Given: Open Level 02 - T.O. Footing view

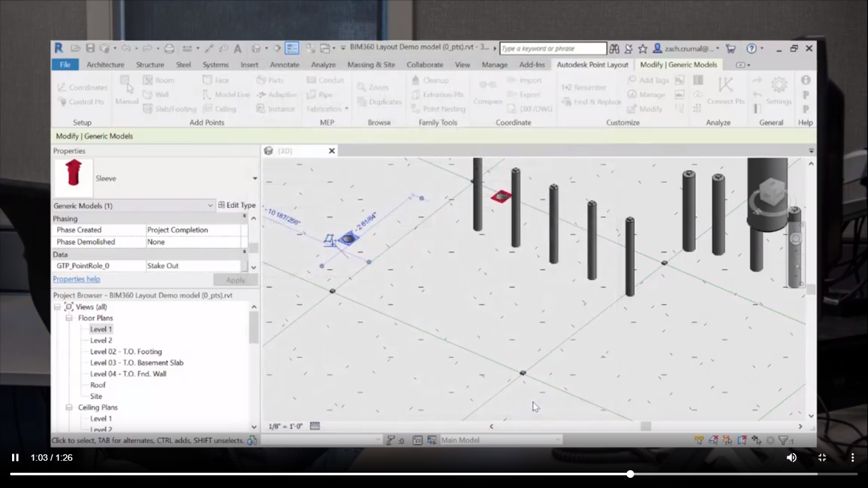Looking at the screenshot, I should coord(126,351).
